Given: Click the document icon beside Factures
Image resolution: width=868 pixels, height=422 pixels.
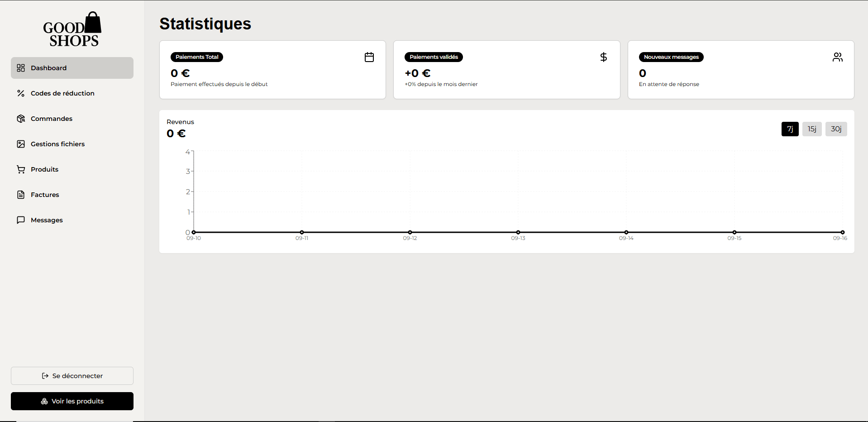Looking at the screenshot, I should point(21,195).
